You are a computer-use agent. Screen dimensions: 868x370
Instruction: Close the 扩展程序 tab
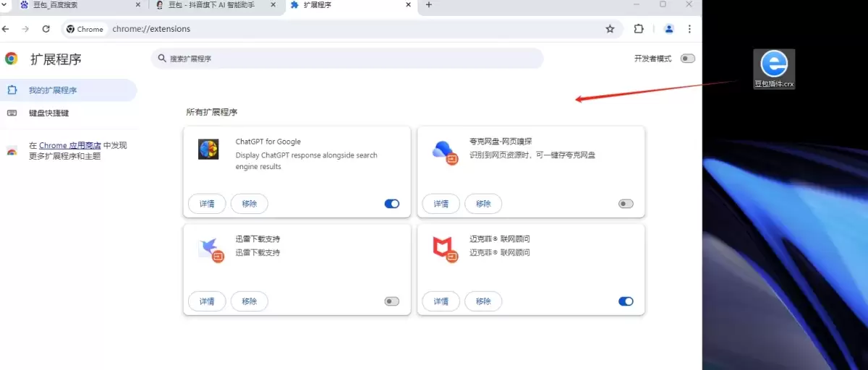point(409,4)
